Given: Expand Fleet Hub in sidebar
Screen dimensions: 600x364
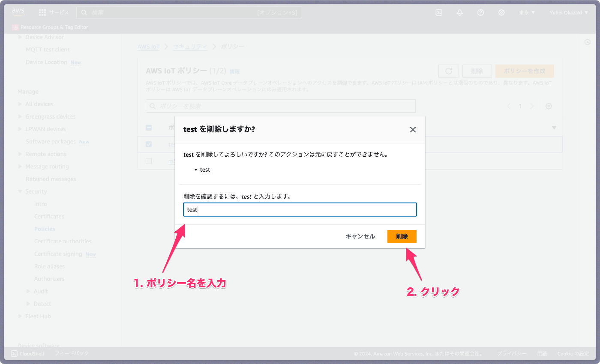Looking at the screenshot, I should point(20,316).
